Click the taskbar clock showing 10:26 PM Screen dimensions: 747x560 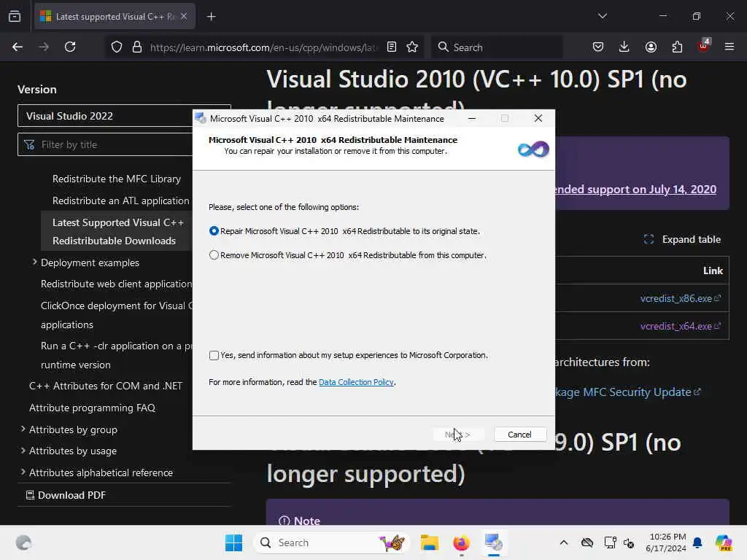[665, 542]
